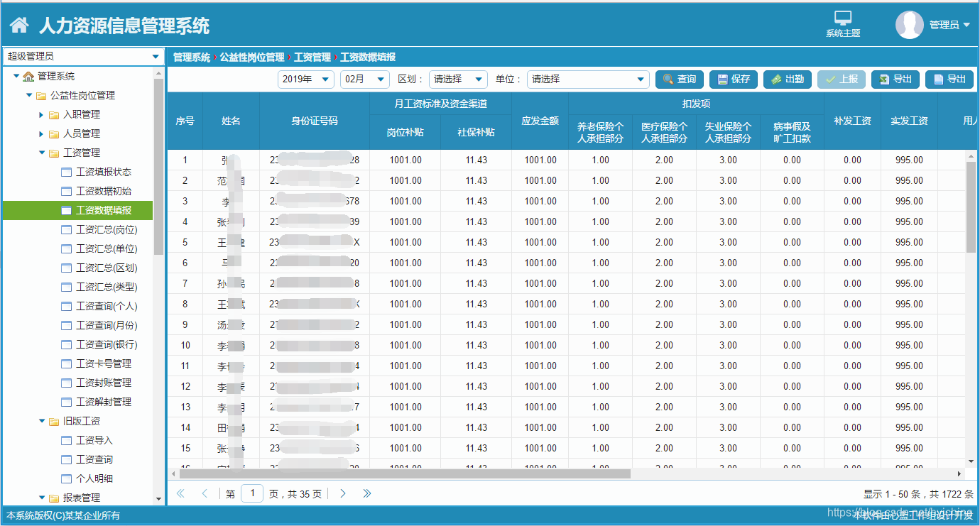Screen dimensions: 980x526
Task: Click 工资管理 in the breadcrumb
Action: [312, 57]
